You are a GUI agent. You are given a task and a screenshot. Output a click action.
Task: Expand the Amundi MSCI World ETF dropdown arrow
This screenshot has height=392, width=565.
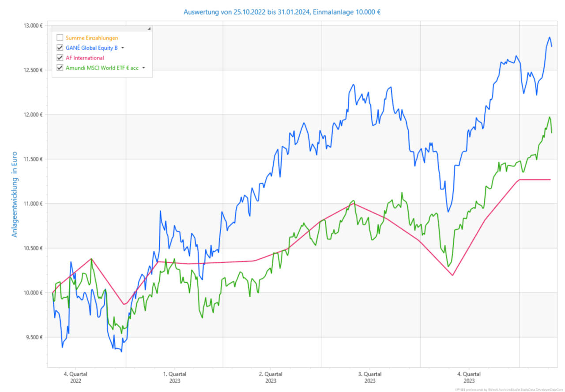pos(143,68)
